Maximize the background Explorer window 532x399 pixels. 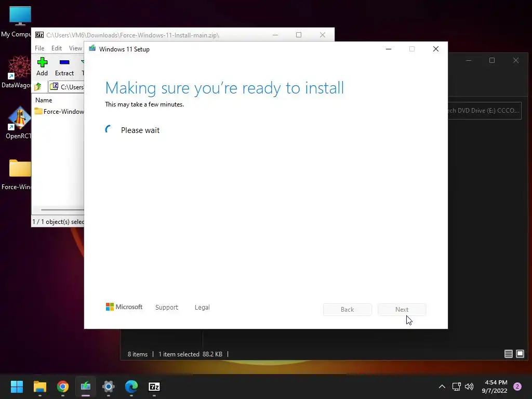(x=492, y=60)
